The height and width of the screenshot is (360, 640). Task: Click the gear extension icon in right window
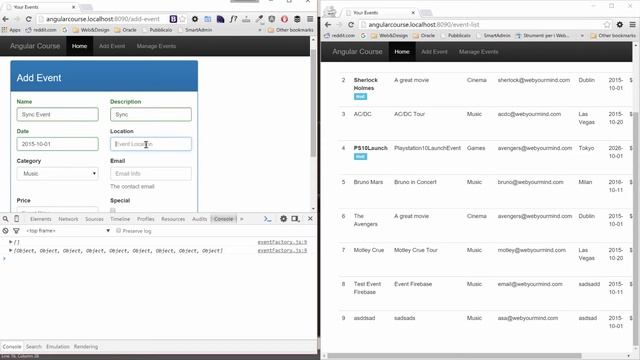[620, 24]
